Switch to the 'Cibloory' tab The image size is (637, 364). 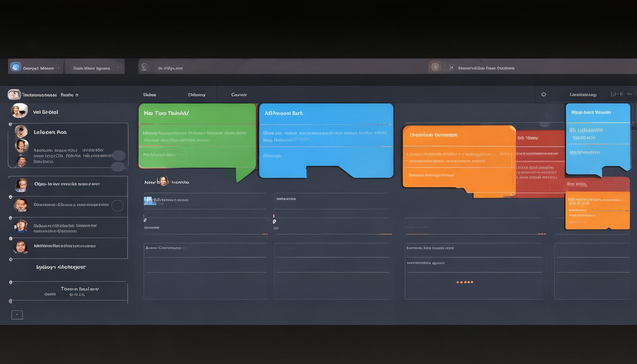coord(196,94)
